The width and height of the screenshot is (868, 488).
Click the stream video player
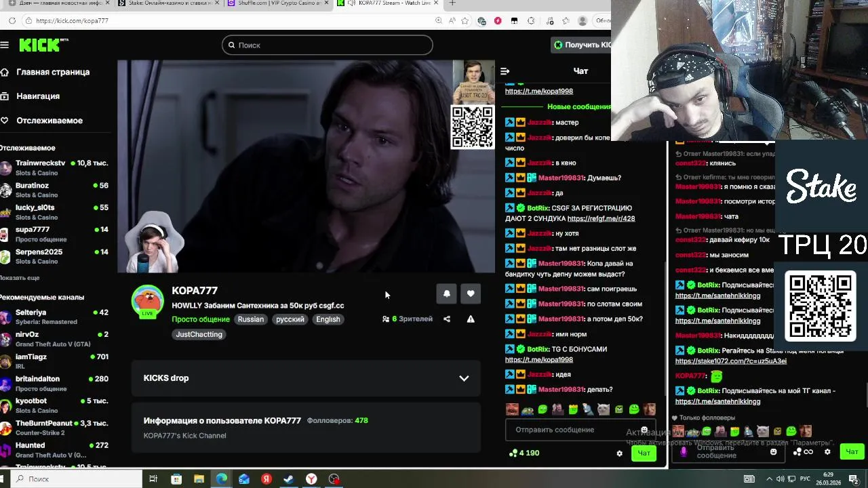pos(306,167)
